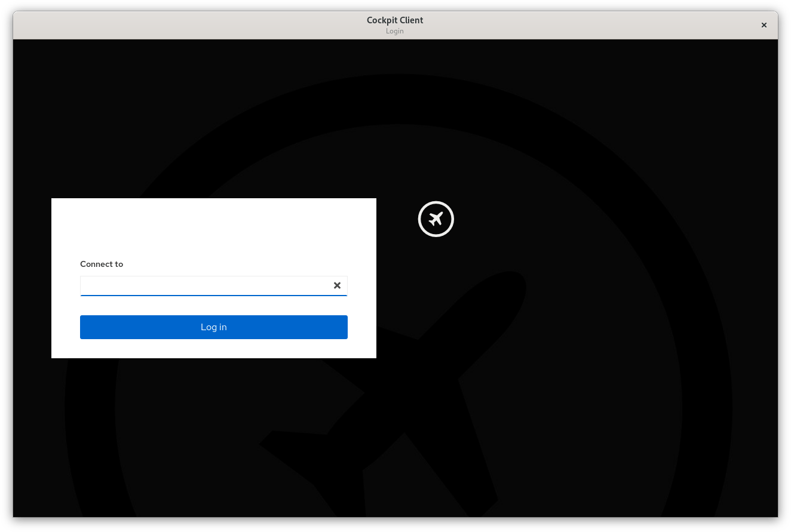Click the small Cockpit airplane logo
Viewport: 791px width, 532px height.
[436, 219]
